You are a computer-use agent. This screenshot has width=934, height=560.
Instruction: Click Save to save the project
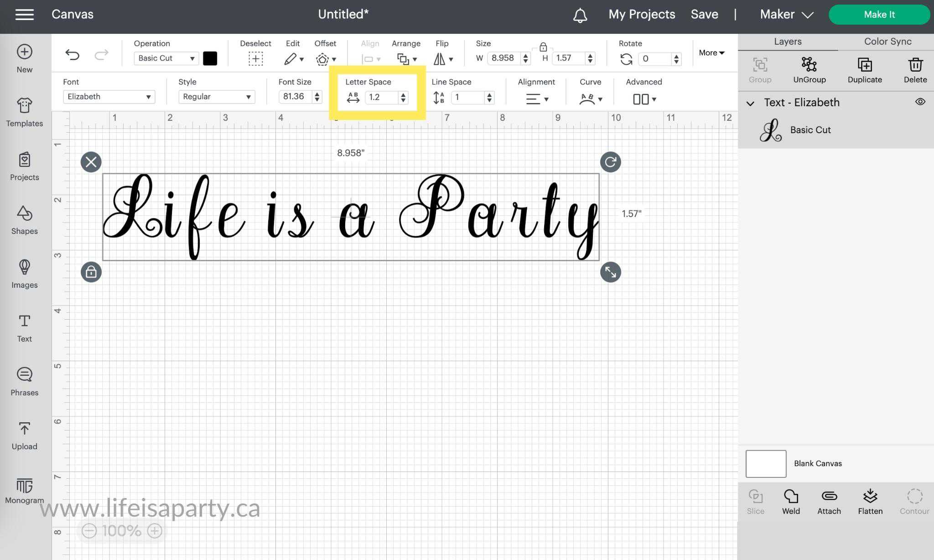(x=705, y=14)
